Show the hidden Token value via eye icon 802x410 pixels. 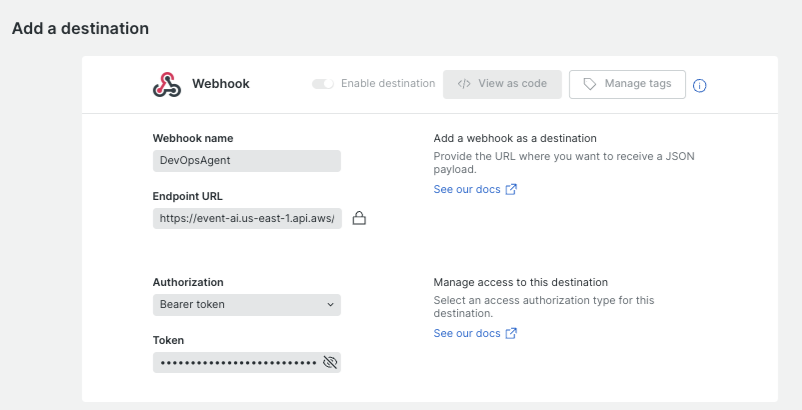[x=330, y=362]
